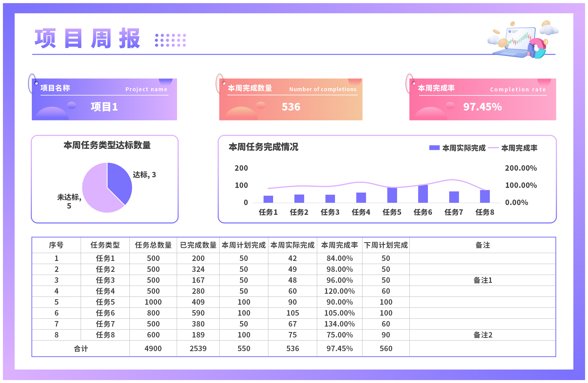The width and height of the screenshot is (588, 383).
Task: Select the 本周完成率 column header
Action: [339, 245]
